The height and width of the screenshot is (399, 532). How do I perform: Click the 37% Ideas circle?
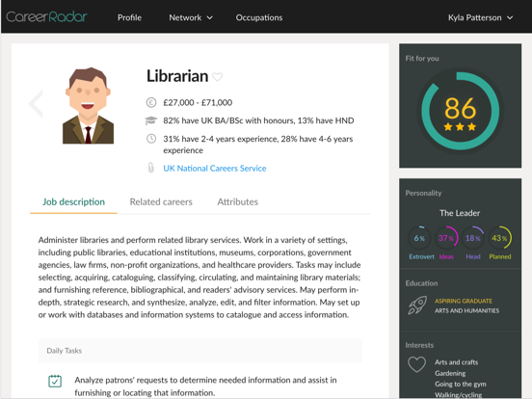tap(446, 238)
